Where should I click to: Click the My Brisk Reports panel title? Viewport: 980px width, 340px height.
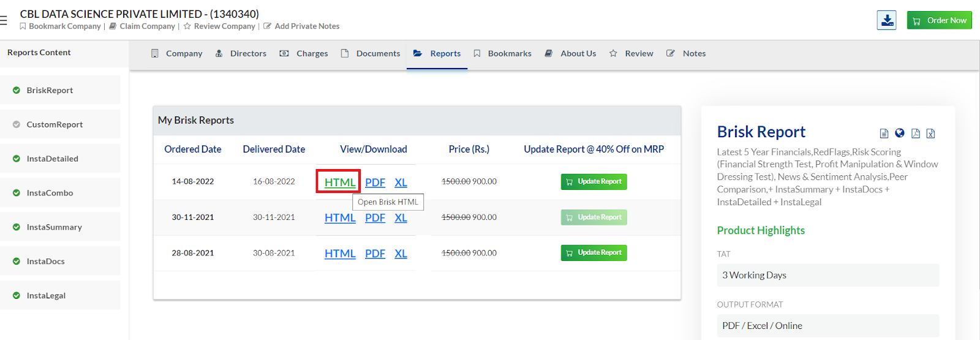coord(196,121)
